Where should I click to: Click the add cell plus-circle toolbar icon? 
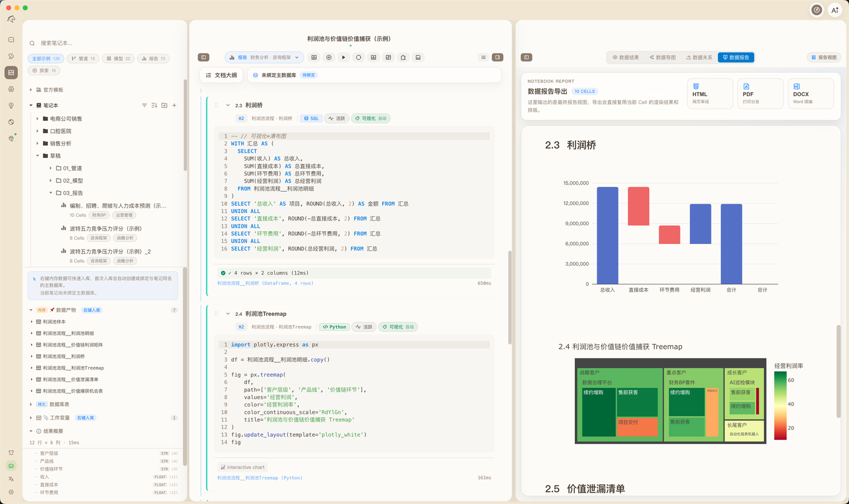[x=329, y=57]
